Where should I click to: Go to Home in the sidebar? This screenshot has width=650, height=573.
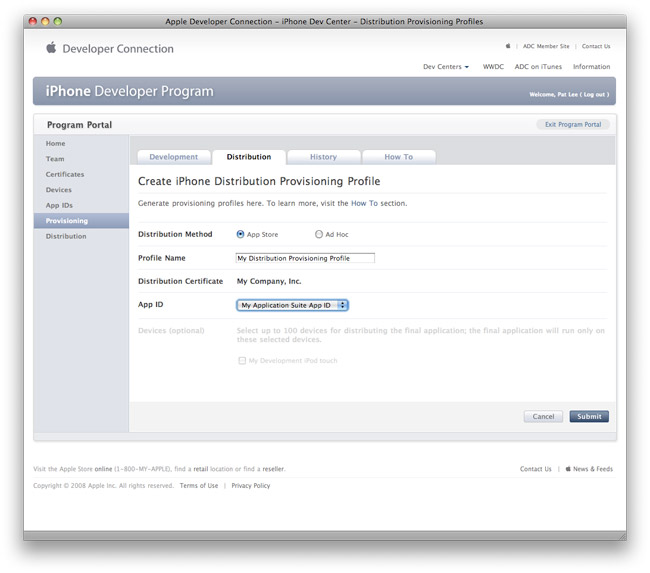[x=56, y=143]
